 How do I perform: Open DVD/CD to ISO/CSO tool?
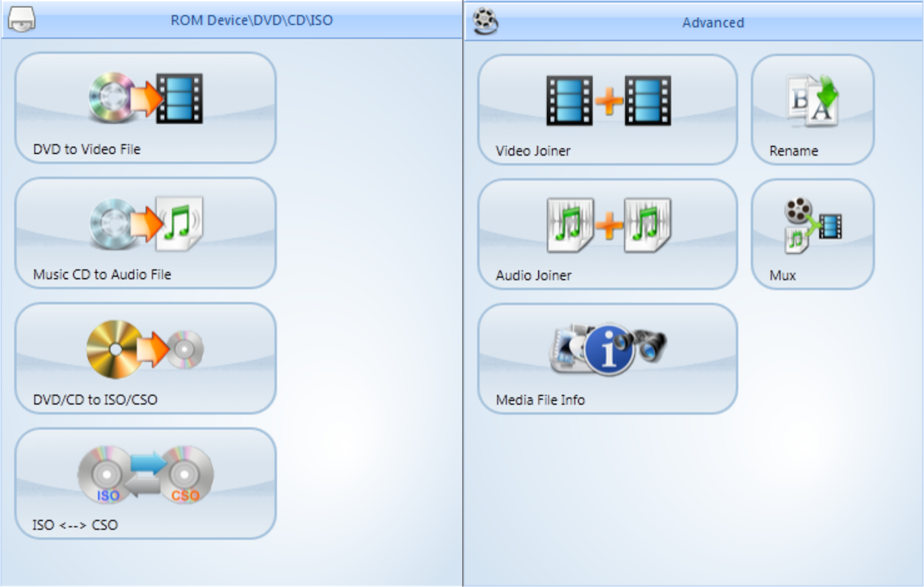(146, 358)
